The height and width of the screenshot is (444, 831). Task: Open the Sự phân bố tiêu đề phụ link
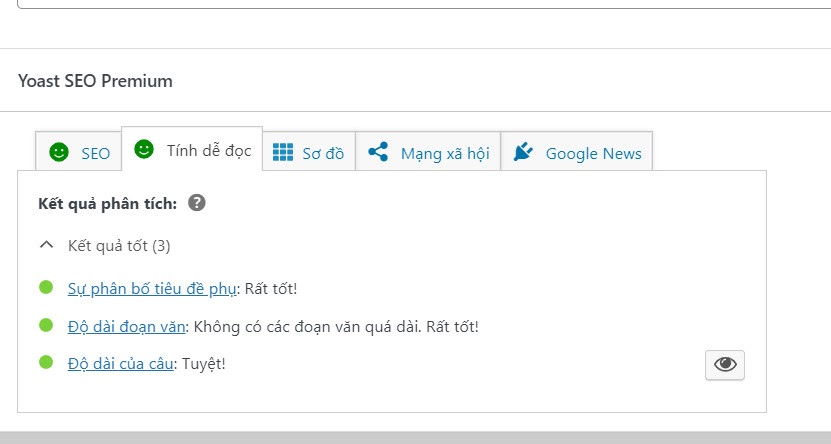[152, 289]
